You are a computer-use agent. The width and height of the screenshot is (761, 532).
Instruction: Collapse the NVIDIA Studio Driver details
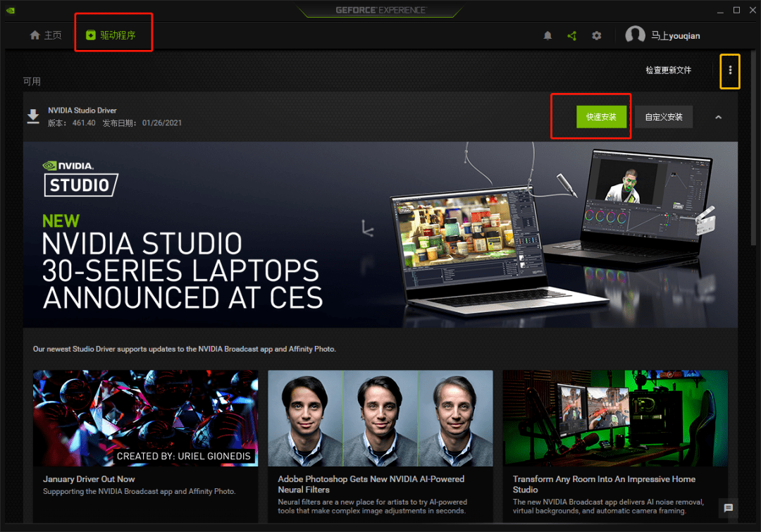[x=718, y=117]
